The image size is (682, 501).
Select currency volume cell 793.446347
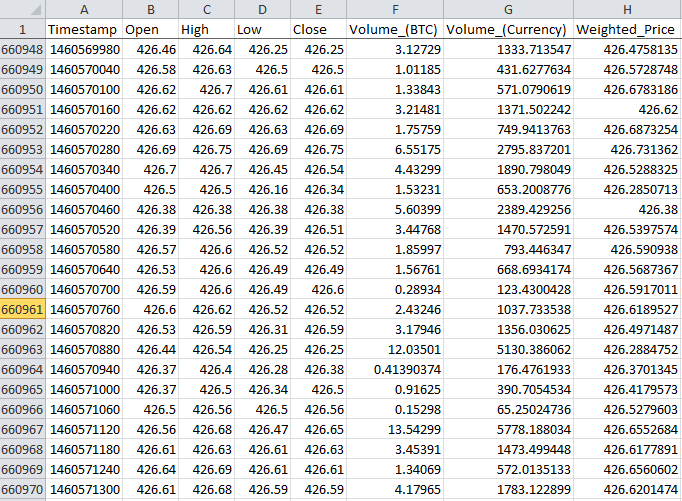pyautogui.click(x=508, y=250)
